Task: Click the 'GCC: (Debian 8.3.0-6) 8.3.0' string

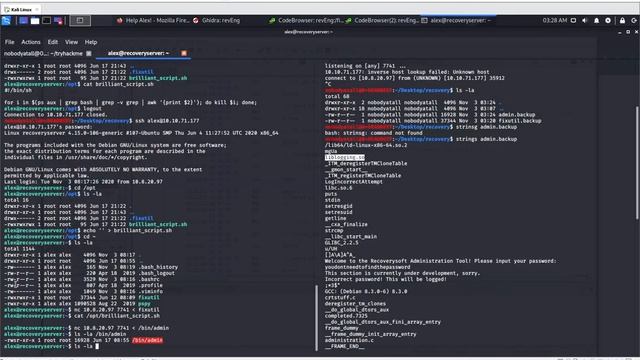Action: click(x=366, y=291)
